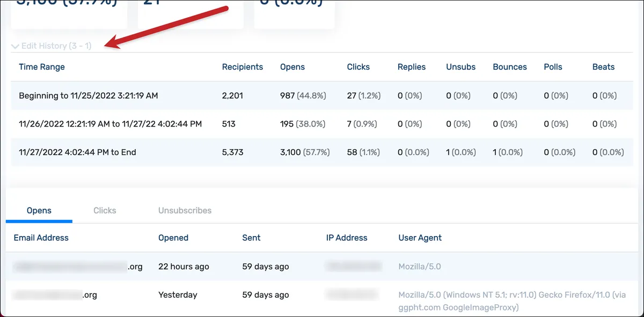The height and width of the screenshot is (317, 644).
Task: Click the Opens column header in history table
Action: tap(292, 67)
